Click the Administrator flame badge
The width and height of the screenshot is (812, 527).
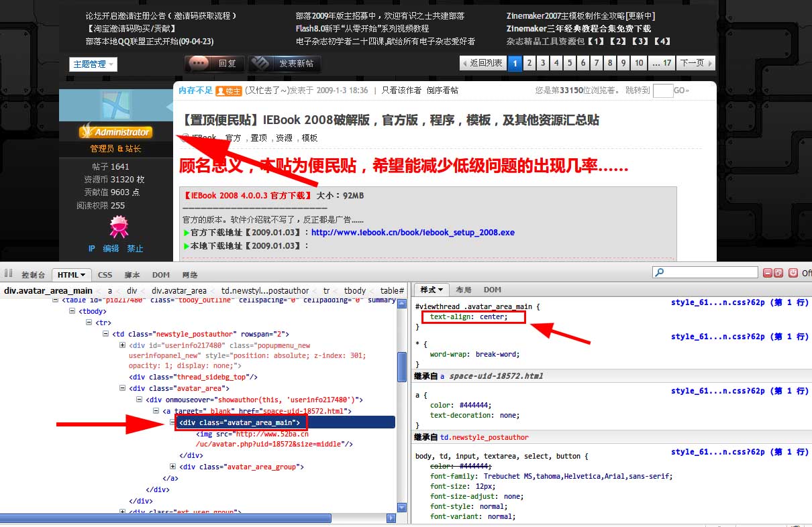coord(116,131)
